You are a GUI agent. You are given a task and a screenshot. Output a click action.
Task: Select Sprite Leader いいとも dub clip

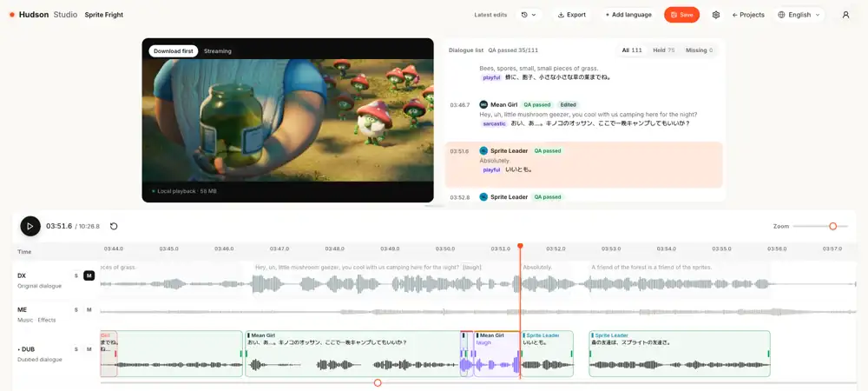(547, 354)
